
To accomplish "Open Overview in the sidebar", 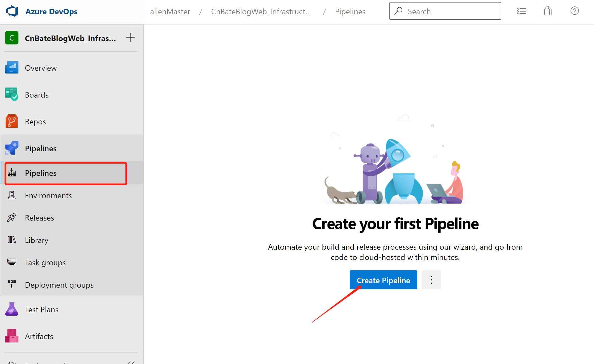I will 72,68.
